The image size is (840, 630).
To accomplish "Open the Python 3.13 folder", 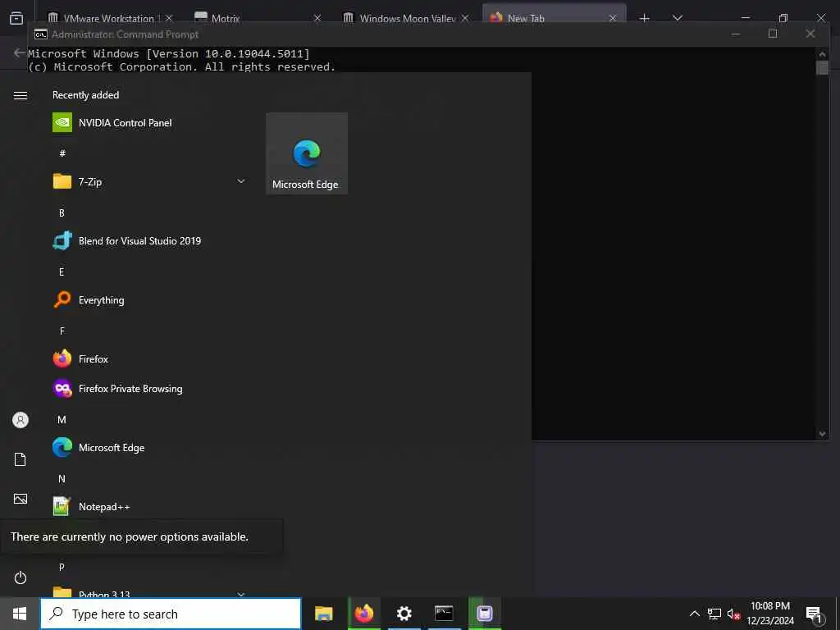I will (x=149, y=592).
